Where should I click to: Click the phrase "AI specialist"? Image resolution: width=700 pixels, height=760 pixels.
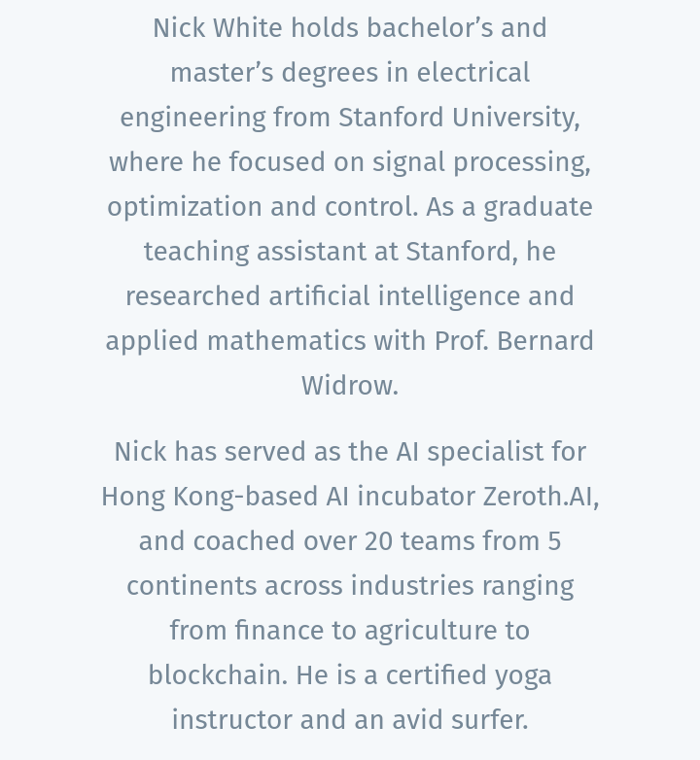470,452
